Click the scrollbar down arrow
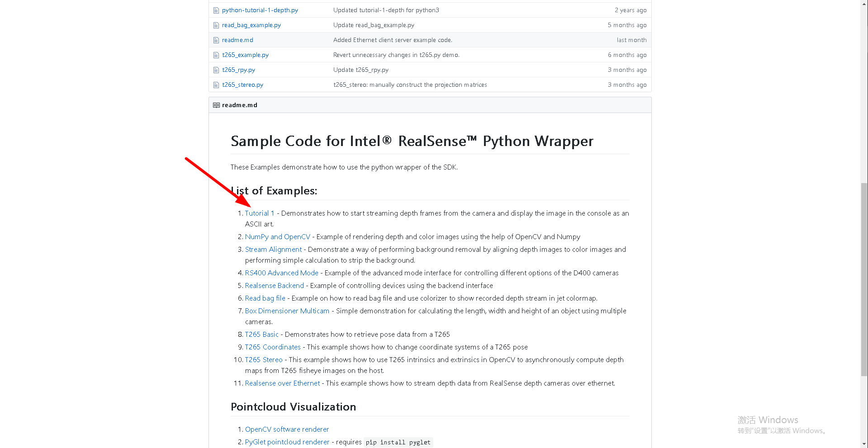The height and width of the screenshot is (448, 868). 864,444
